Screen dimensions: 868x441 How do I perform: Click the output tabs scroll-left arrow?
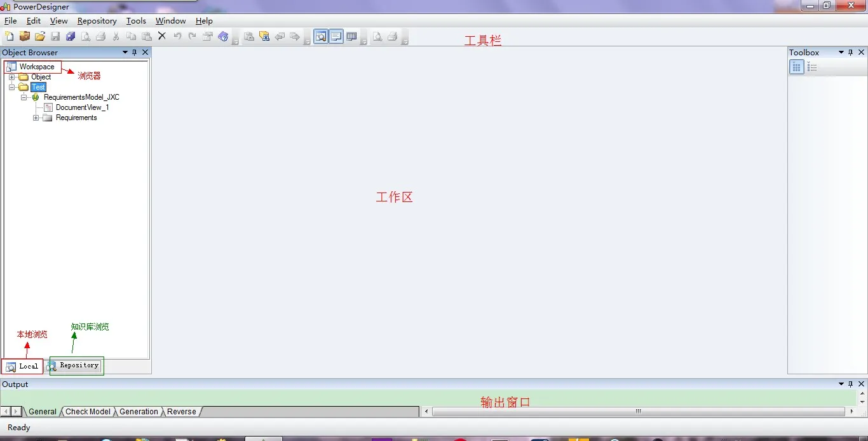[6, 412]
